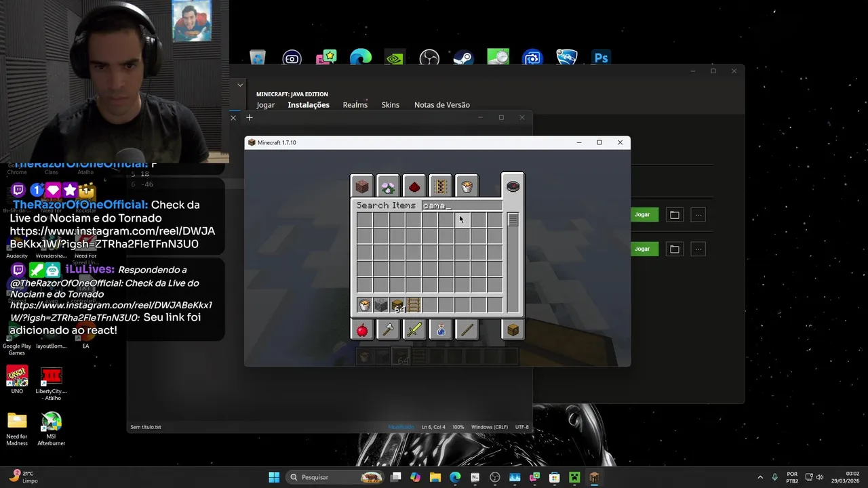Pick the cobblestone block in the hotbar
The image size is (868, 488).
coord(381,305)
